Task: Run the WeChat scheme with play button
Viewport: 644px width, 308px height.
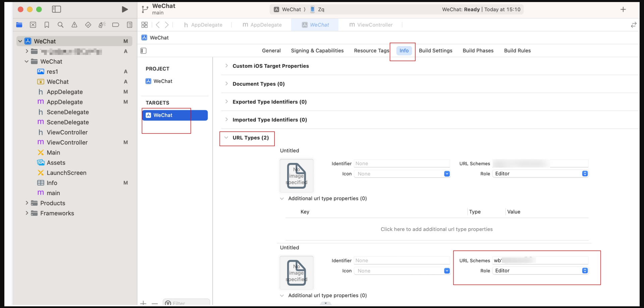Action: point(125,9)
